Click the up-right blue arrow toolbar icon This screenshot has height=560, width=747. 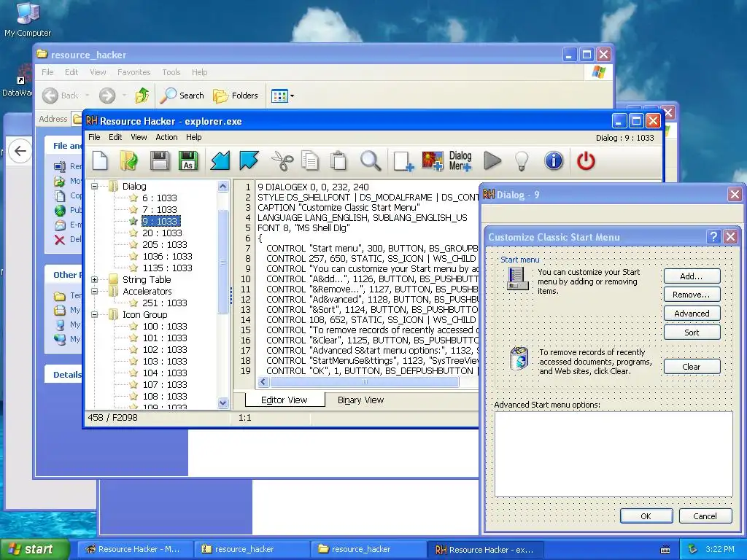coord(249,161)
